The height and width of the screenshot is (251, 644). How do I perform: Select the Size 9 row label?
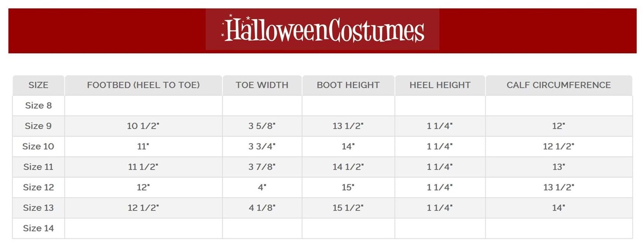[x=38, y=126]
